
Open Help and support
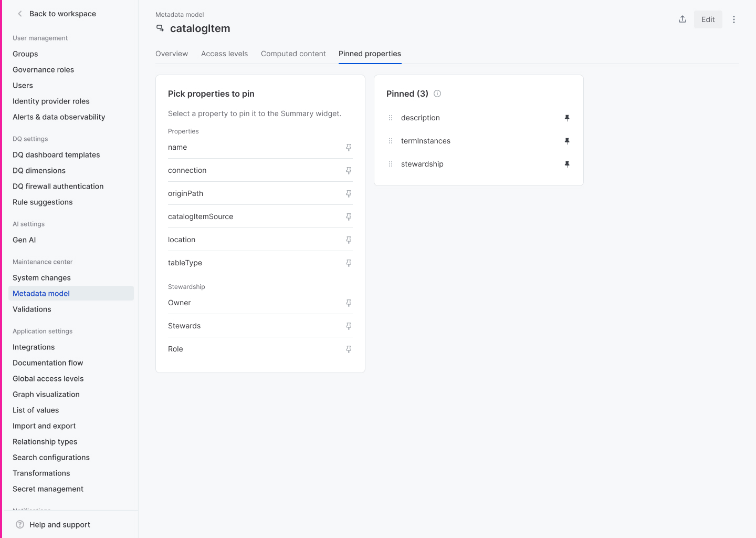pos(60,524)
